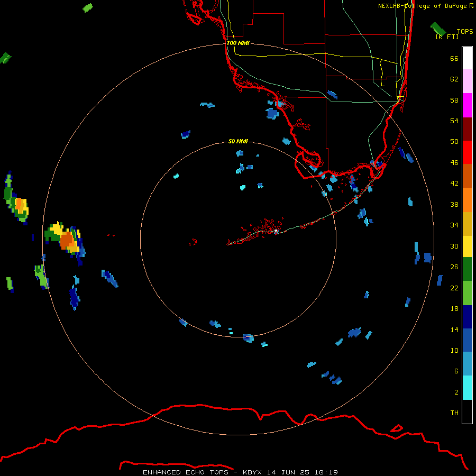The width and height of the screenshot is (476, 476).
Task: Click the [K FT] units label
Action: 447,36
